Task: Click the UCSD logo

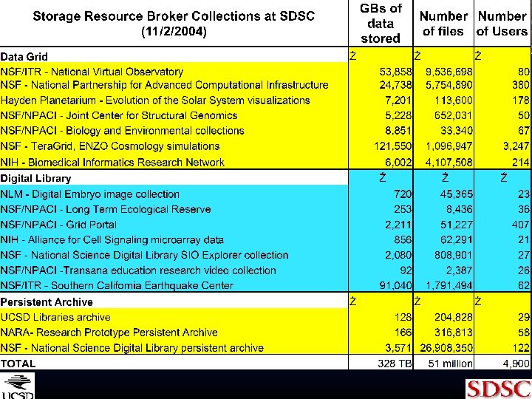Action: (x=17, y=386)
